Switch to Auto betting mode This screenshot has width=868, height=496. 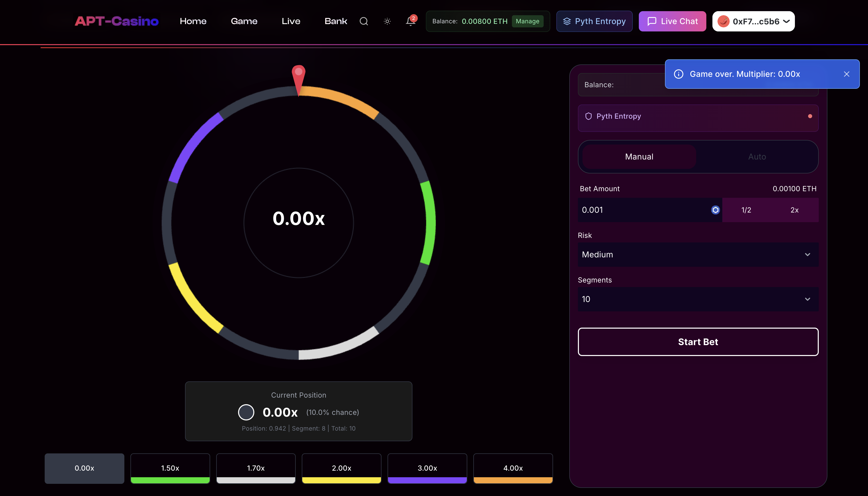(x=757, y=157)
